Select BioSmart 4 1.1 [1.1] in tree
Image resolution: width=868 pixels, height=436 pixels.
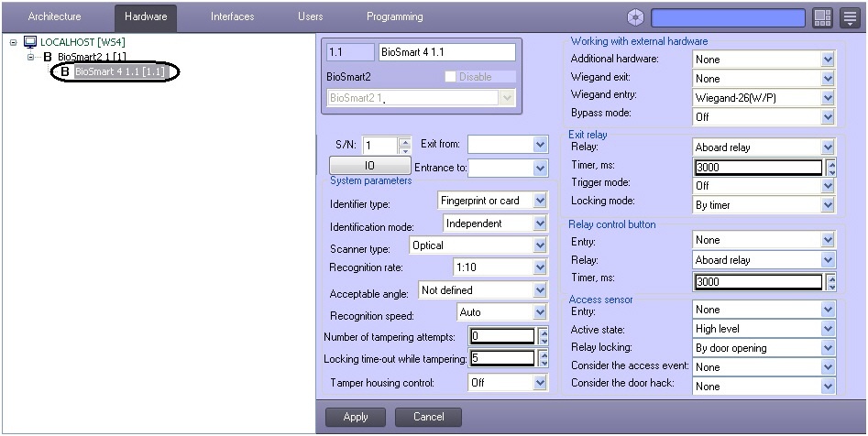(119, 72)
